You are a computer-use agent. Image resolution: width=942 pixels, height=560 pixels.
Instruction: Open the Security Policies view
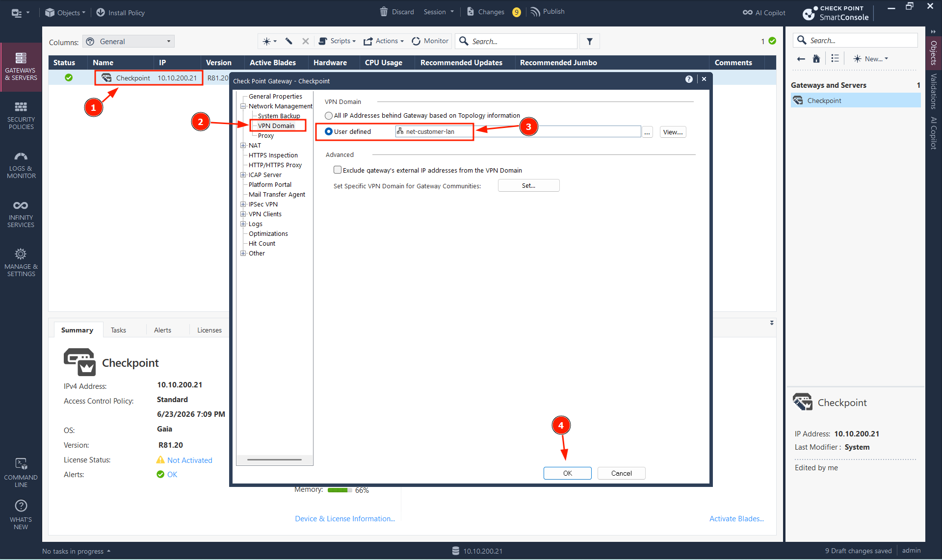coord(21,116)
